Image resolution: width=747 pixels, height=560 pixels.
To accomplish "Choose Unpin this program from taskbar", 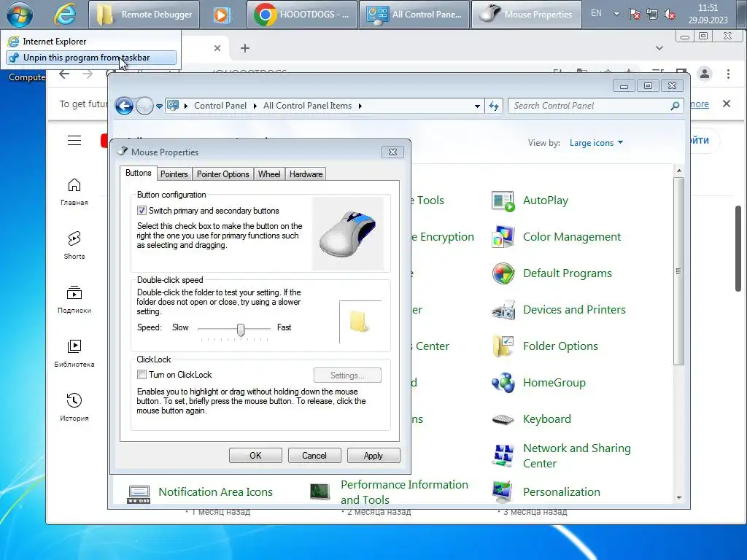I will pyautogui.click(x=91, y=58).
